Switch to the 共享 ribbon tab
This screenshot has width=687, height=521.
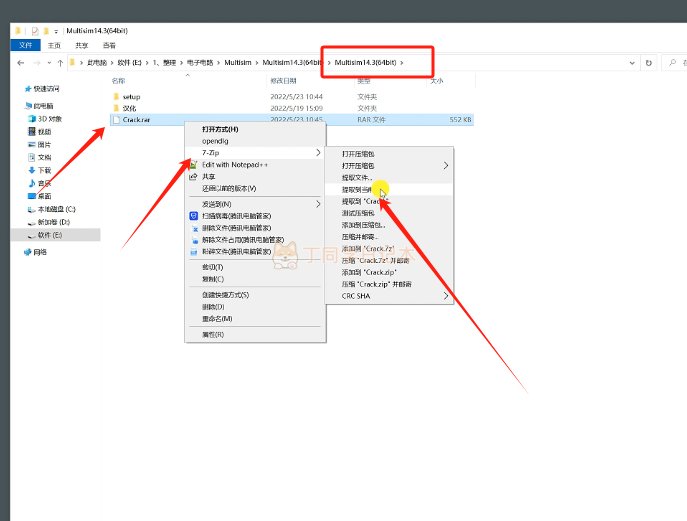(81, 45)
